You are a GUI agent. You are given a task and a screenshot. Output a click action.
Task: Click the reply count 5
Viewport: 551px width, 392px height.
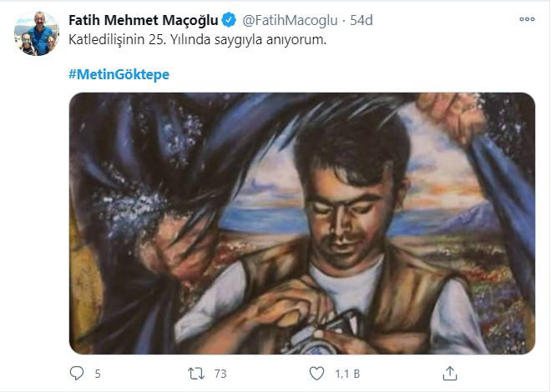click(x=98, y=374)
